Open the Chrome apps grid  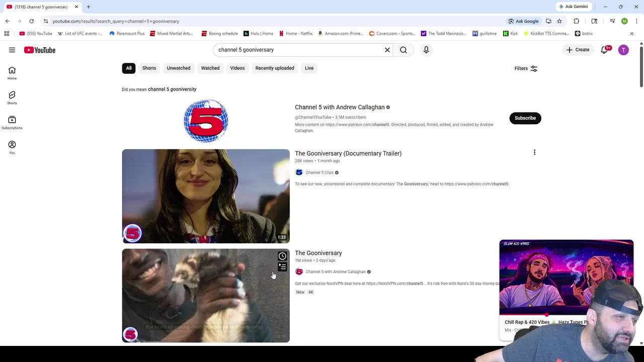[7, 34]
